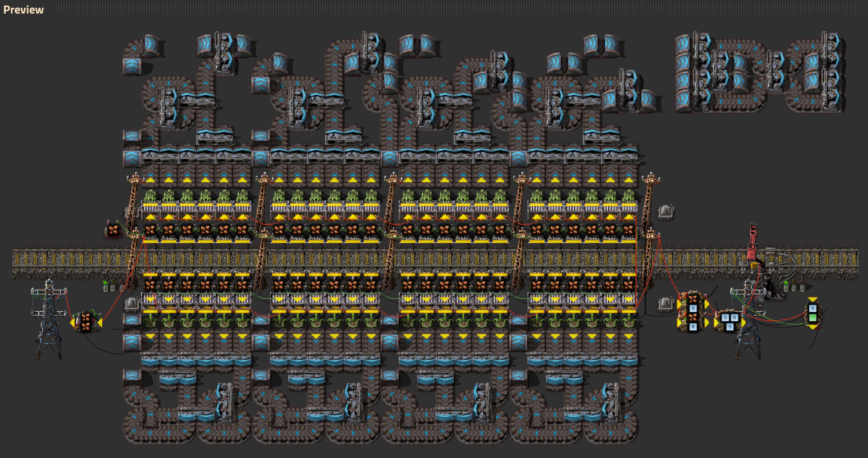Select the combinator showing S R S signals
The image size is (868, 458).
[x=729, y=321]
